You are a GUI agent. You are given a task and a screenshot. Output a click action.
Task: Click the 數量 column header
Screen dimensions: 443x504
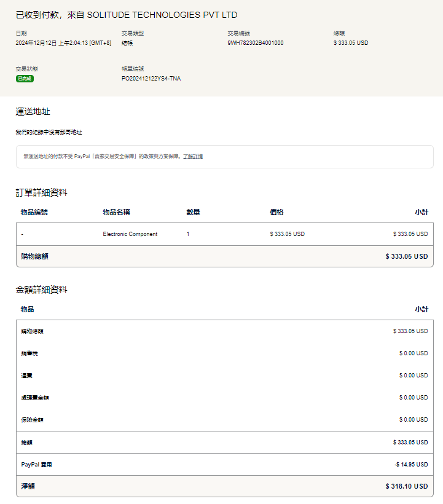pos(193,212)
